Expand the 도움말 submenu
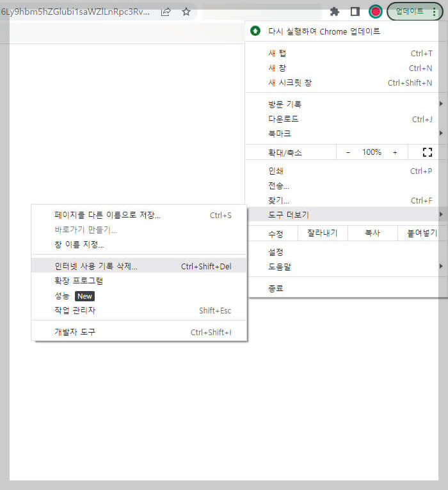This screenshot has width=448, height=490. coord(346,267)
